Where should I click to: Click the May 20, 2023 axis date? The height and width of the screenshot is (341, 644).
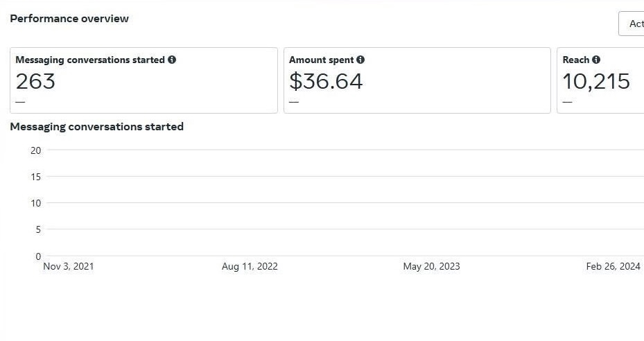coord(431,266)
